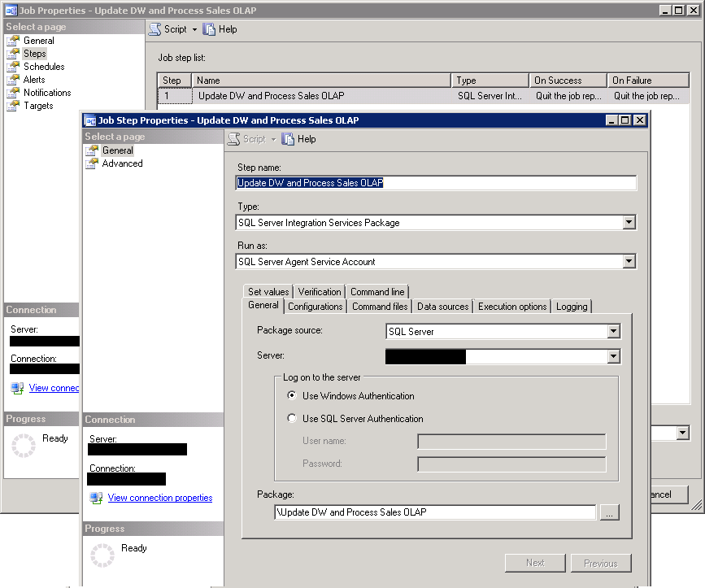Switch to Command line tab
This screenshot has height=588, width=705.
click(x=377, y=292)
